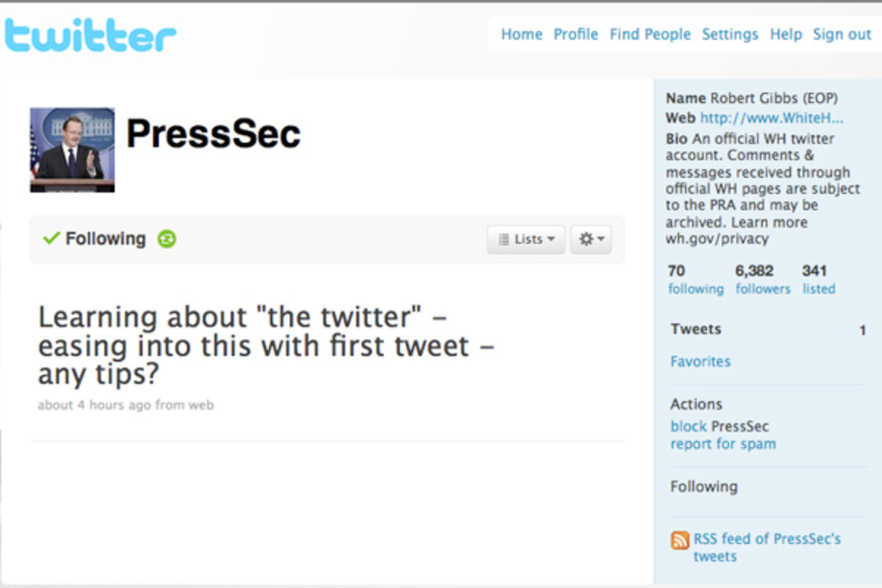
Task: View the 70 following list
Action: (695, 289)
